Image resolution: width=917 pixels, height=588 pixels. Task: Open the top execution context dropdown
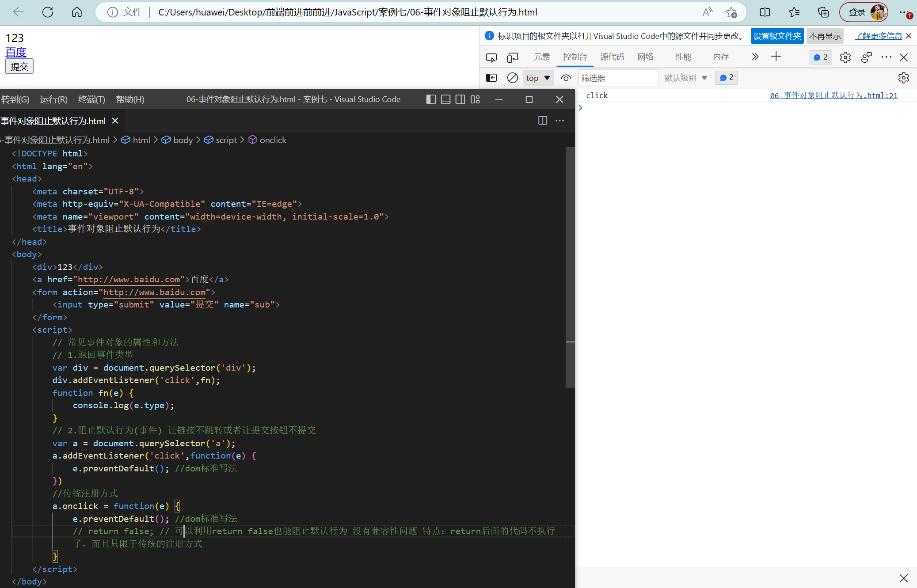(538, 78)
